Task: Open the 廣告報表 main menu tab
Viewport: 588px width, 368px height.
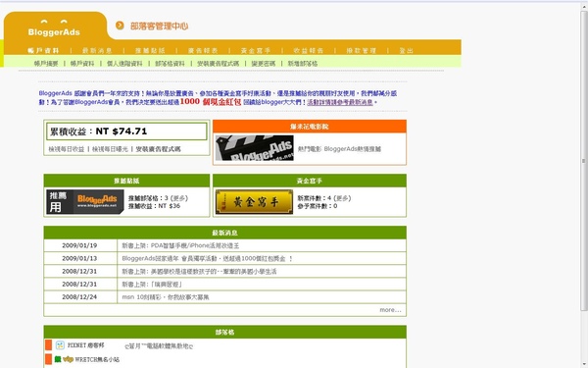Action: tap(203, 51)
